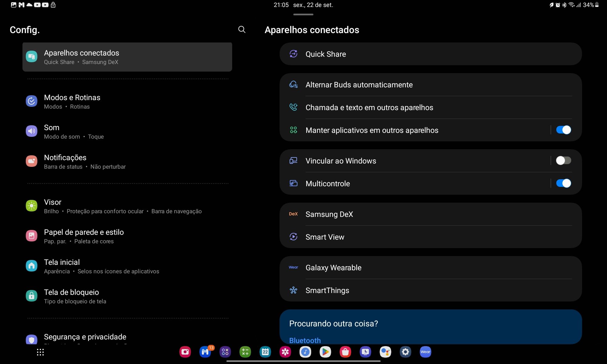The width and height of the screenshot is (607, 364).
Task: Tap the Galaxy Wearable Wear icon
Action: (x=293, y=267)
